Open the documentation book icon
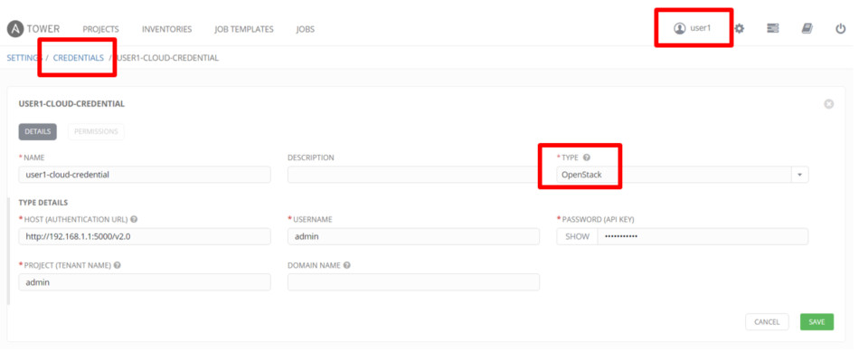Viewport: 868px width, 362px height. pyautogui.click(x=807, y=28)
